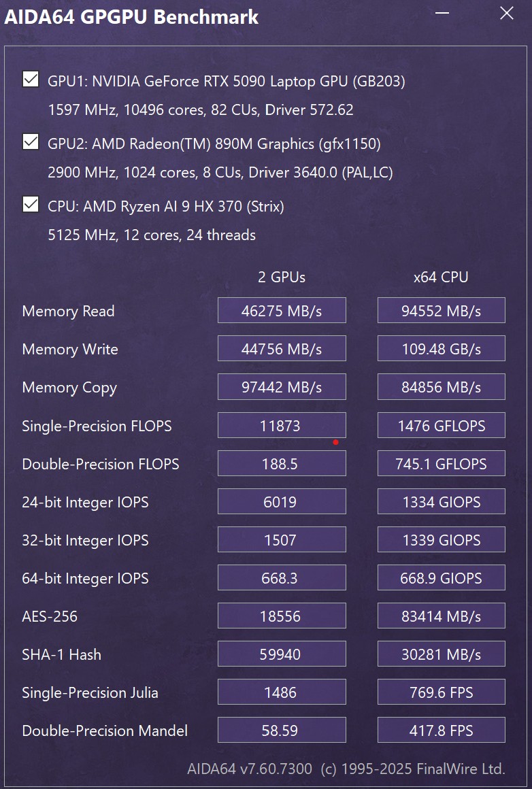
Task: Select the Single-Precision Julia CPU value 769.6 FPS
Action: pos(442,692)
